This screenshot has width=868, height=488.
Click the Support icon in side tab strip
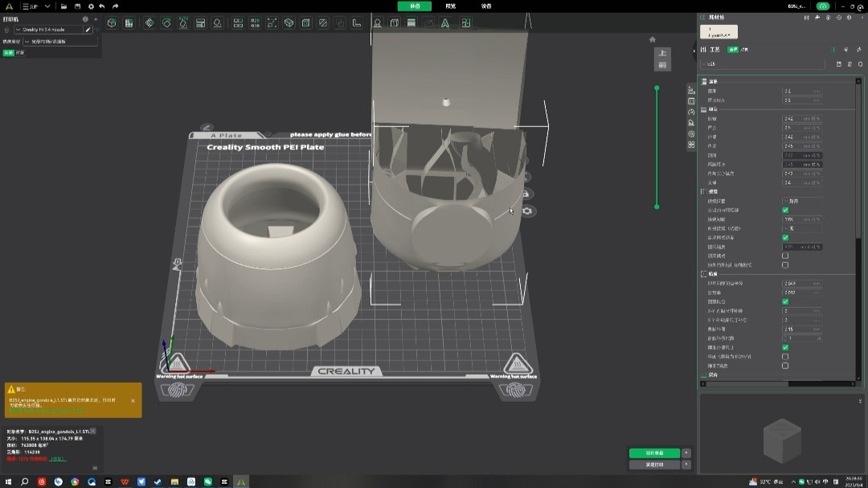coord(691,123)
